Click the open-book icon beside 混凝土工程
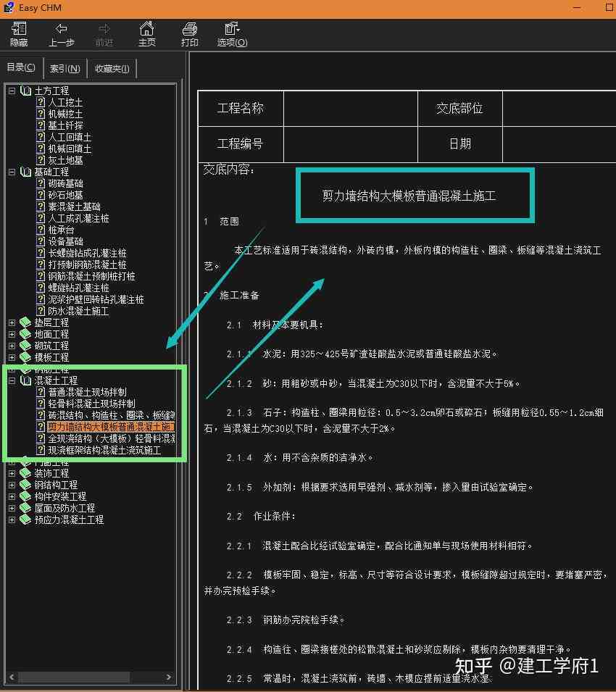Screen dimensions: 616x692 pos(25,380)
